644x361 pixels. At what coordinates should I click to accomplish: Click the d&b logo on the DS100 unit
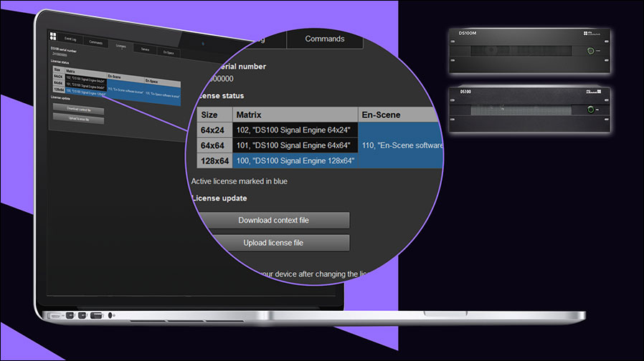tap(594, 92)
